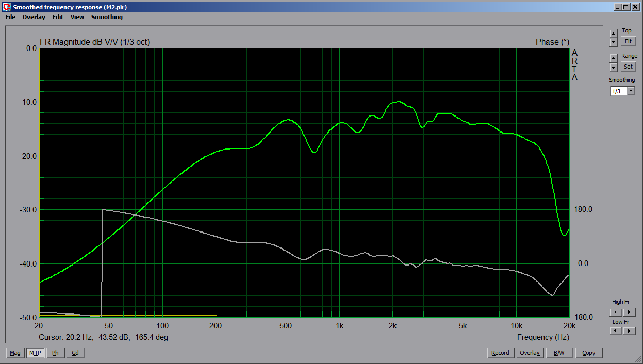The image size is (643, 364).
Task: Click the 180.0 phase axis label
Action: (583, 209)
